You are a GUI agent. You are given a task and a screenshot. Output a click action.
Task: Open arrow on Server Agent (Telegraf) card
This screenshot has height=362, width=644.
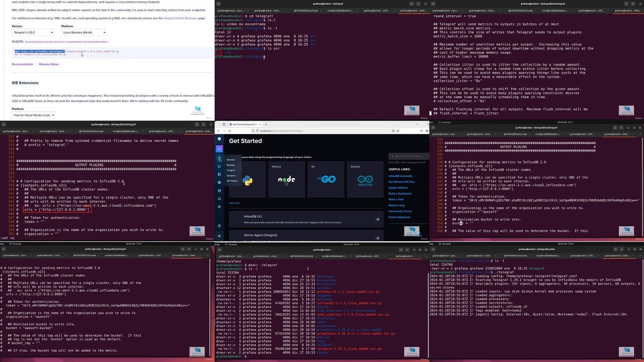coord(377,238)
